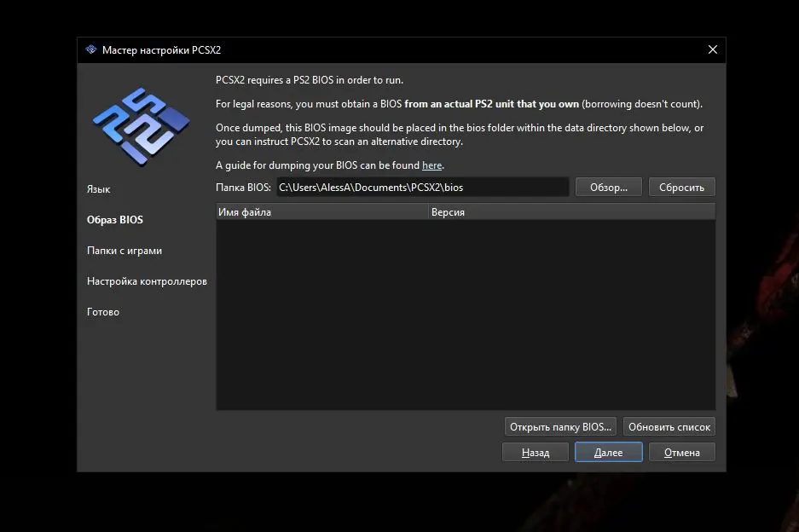Cancel the wizard with the Отмена button
The image size is (799, 532).
[681, 453]
